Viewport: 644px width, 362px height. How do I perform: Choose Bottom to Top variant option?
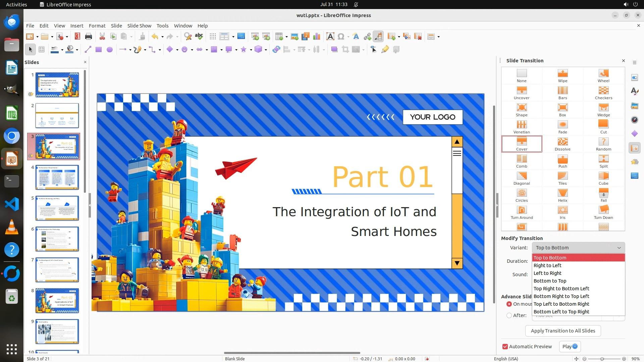(550, 281)
